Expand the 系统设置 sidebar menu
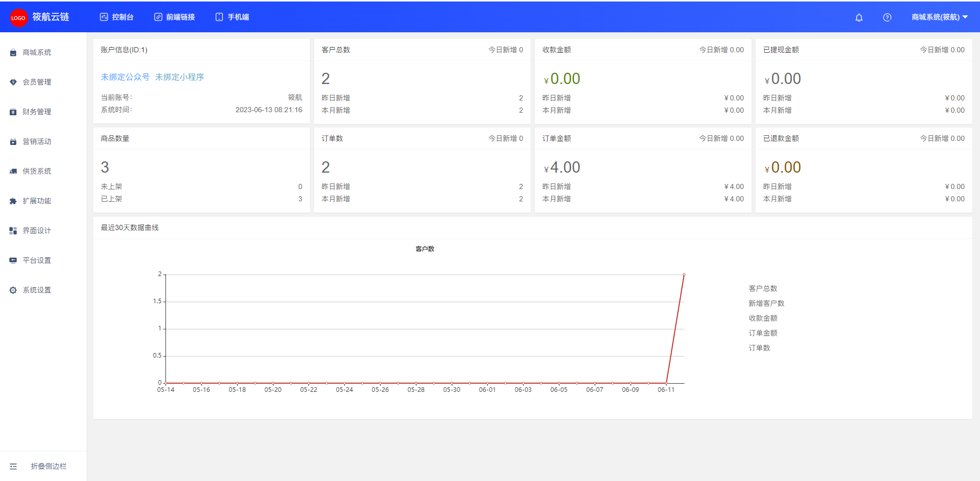Screen dimensions: 980x481 36,290
